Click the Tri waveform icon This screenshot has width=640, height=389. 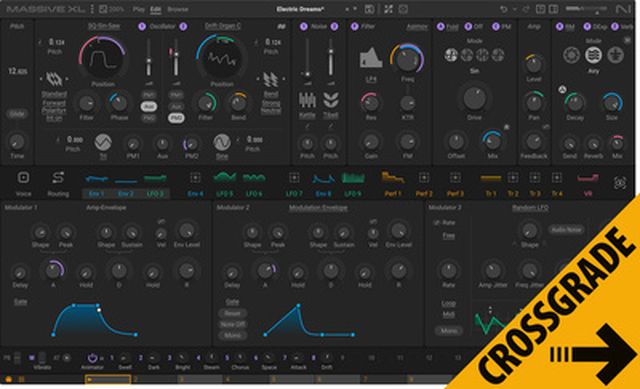(103, 142)
